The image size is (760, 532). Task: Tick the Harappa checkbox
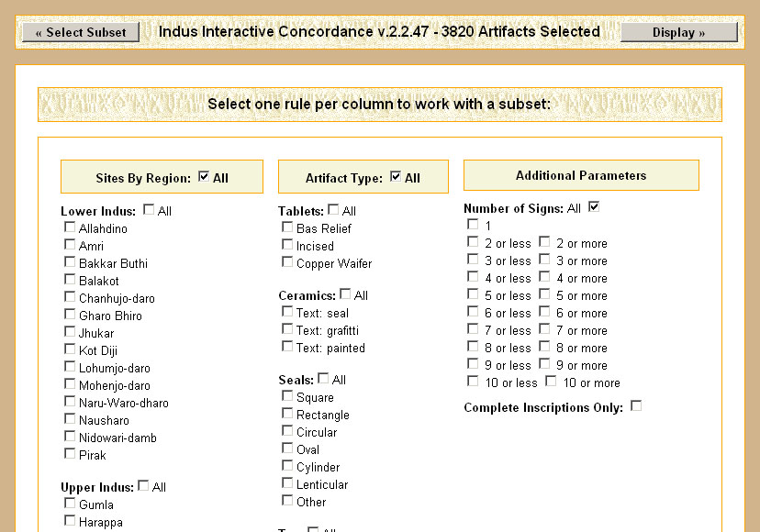[70, 520]
